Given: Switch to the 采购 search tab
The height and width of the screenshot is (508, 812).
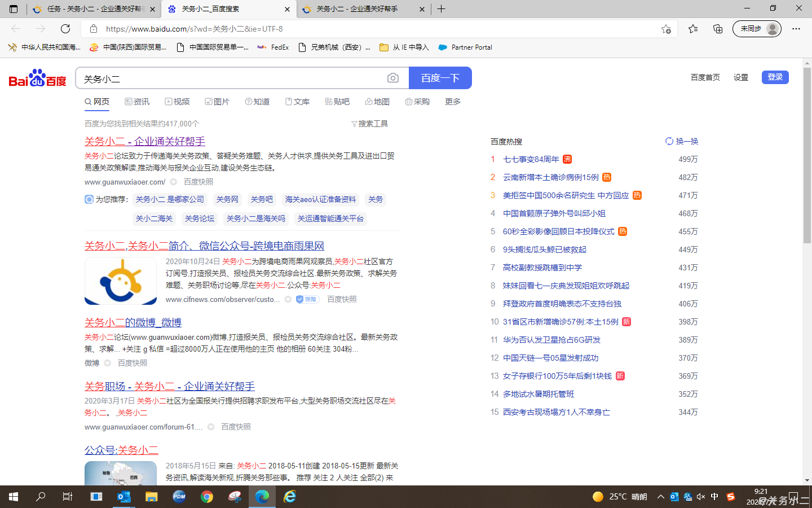Looking at the screenshot, I should pyautogui.click(x=417, y=102).
